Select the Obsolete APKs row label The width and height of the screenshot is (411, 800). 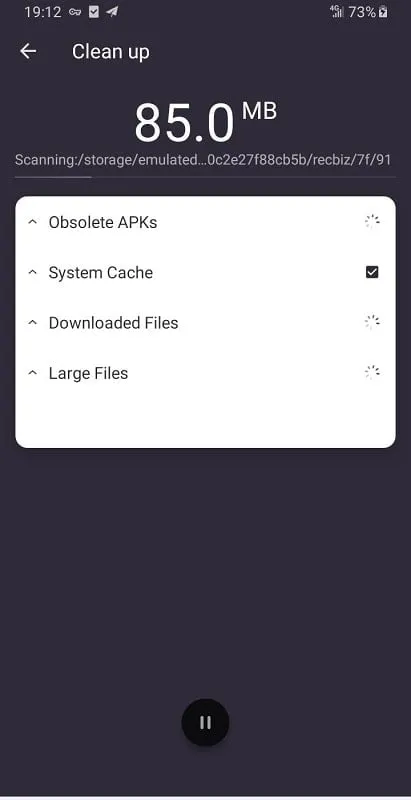[103, 222]
